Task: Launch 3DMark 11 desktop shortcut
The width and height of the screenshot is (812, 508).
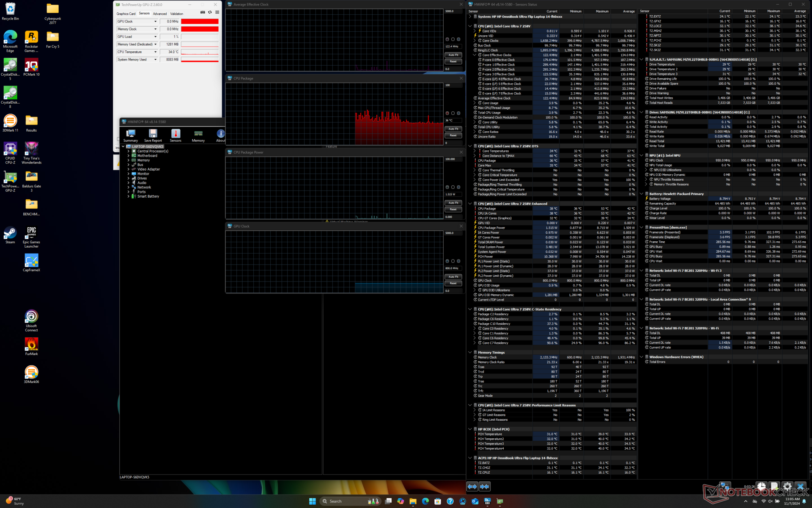Action: click(10, 123)
